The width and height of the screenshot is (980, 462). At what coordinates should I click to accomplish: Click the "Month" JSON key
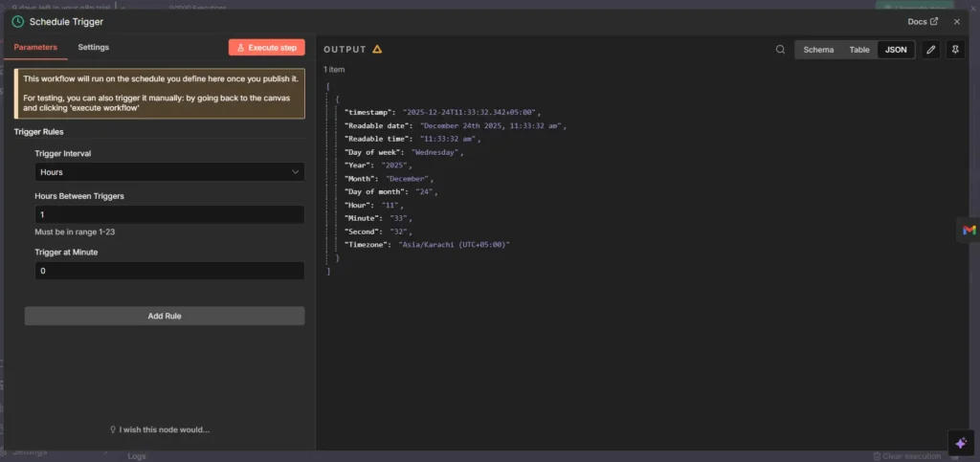click(x=360, y=179)
